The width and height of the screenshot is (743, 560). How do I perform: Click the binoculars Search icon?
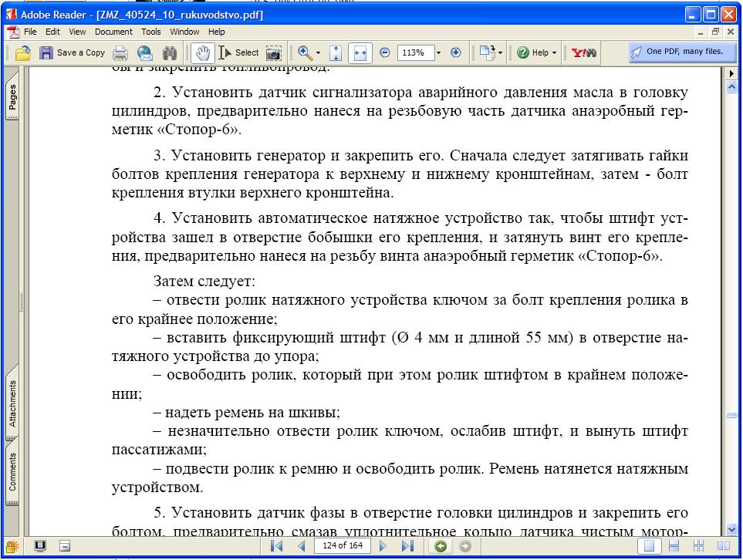pos(170,52)
